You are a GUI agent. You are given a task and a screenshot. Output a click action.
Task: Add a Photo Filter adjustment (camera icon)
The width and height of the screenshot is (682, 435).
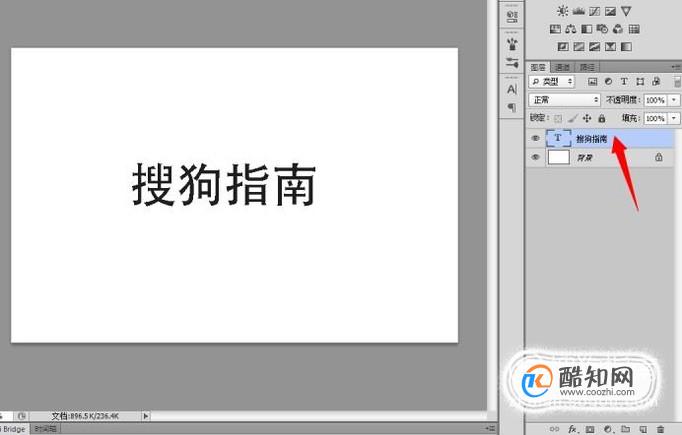pyautogui.click(x=602, y=29)
